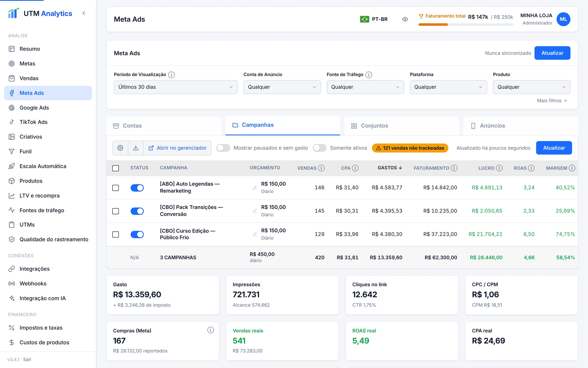The image size is (588, 368).
Task: Click info icon next to FATURAMENTO column
Action: [454, 168]
